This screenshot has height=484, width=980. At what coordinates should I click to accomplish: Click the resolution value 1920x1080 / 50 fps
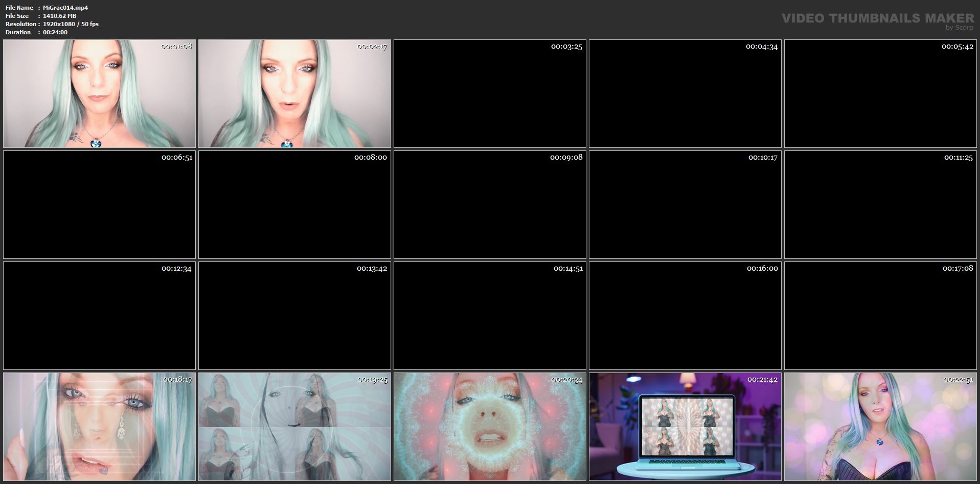[x=71, y=24]
